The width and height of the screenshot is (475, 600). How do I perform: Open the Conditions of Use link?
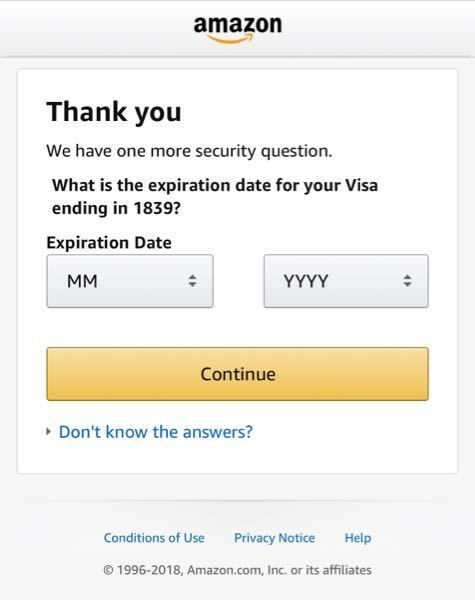click(154, 538)
